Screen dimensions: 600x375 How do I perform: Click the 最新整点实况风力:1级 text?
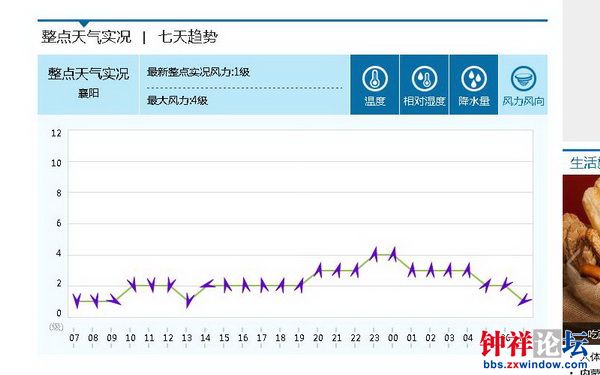click(198, 72)
